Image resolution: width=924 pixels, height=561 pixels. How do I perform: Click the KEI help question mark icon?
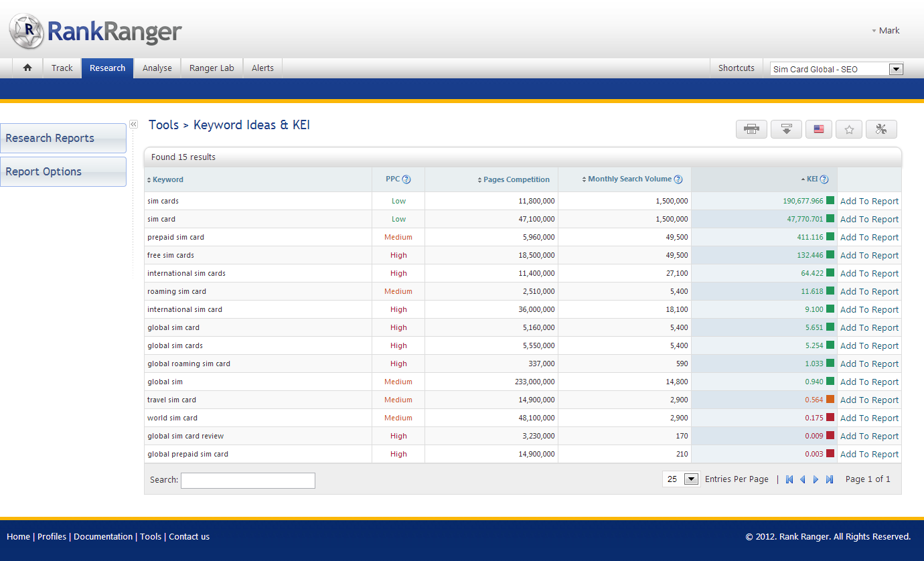coord(824,179)
